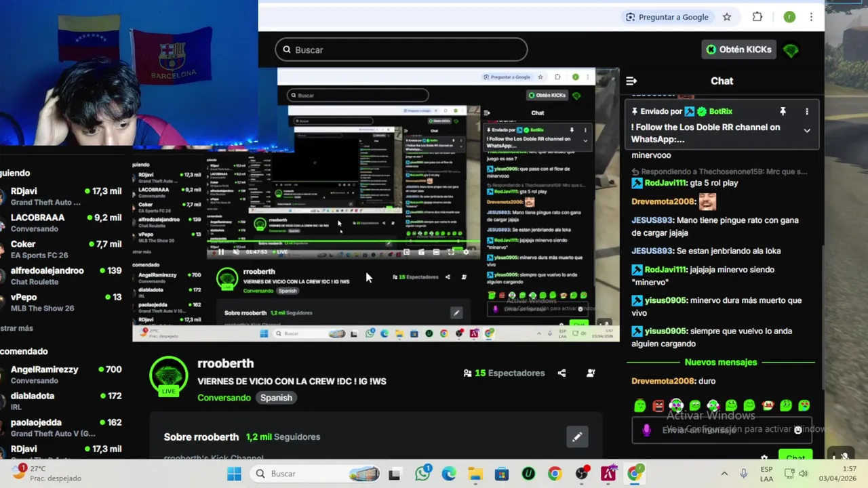
Task: View the 15 Espectadores count
Action: pyautogui.click(x=504, y=373)
